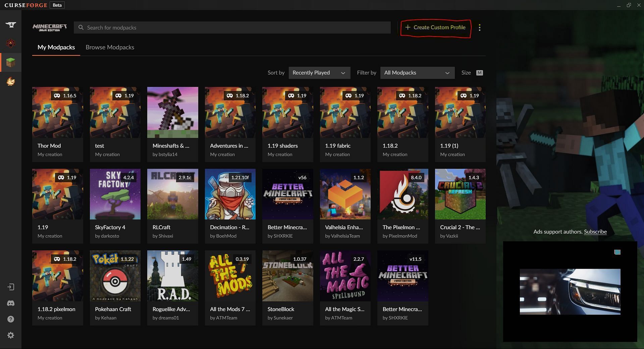The width and height of the screenshot is (644, 349).
Task: Open the chicken game icon in sidebar
Action: click(11, 81)
